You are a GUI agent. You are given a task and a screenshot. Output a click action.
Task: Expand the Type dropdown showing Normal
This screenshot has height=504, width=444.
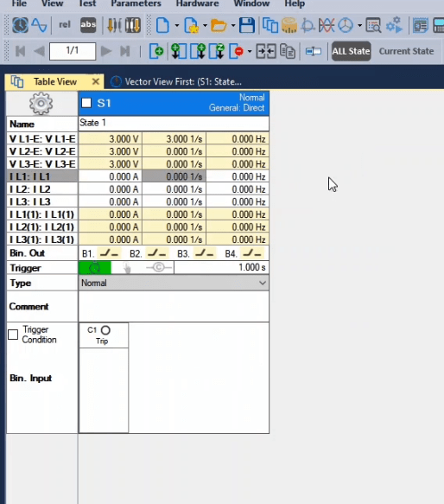(174, 284)
